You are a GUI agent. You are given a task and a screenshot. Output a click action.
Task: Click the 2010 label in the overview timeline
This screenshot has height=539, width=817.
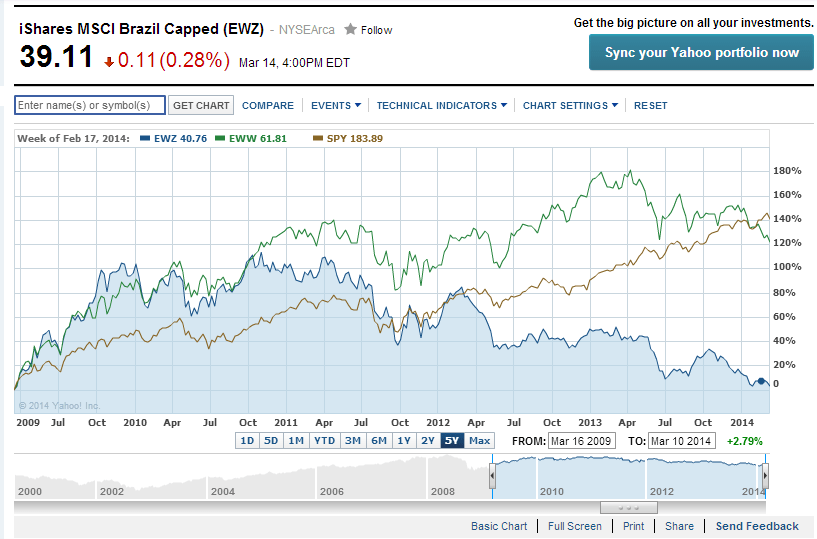coord(551,491)
